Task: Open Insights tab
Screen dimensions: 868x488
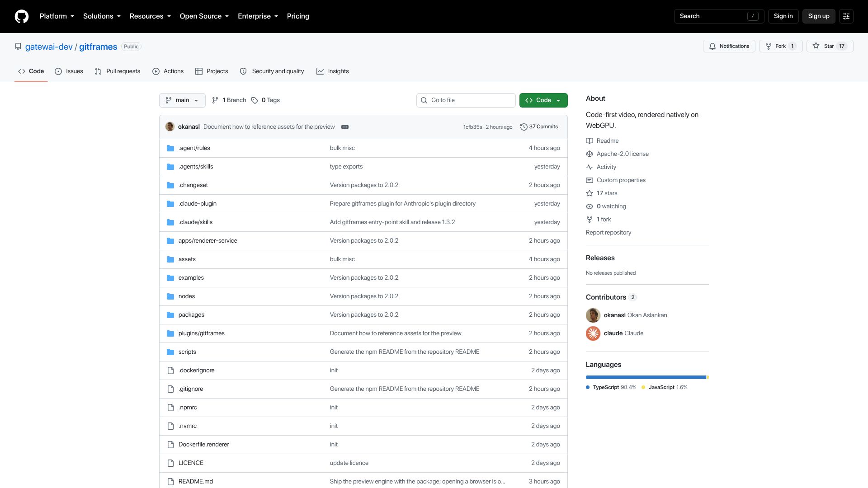Action: pos(332,71)
